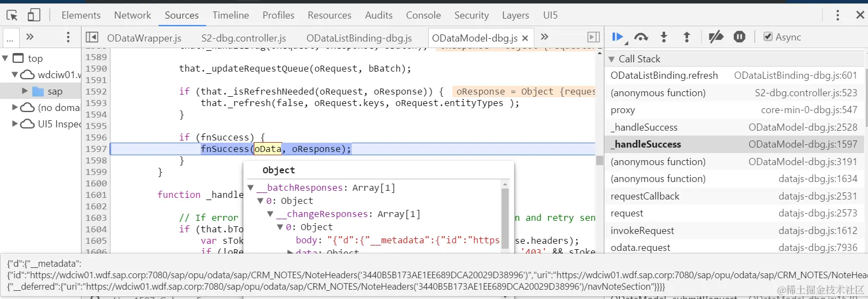The width and height of the screenshot is (868, 299).
Task: Expand the sap folder
Action: [25, 91]
